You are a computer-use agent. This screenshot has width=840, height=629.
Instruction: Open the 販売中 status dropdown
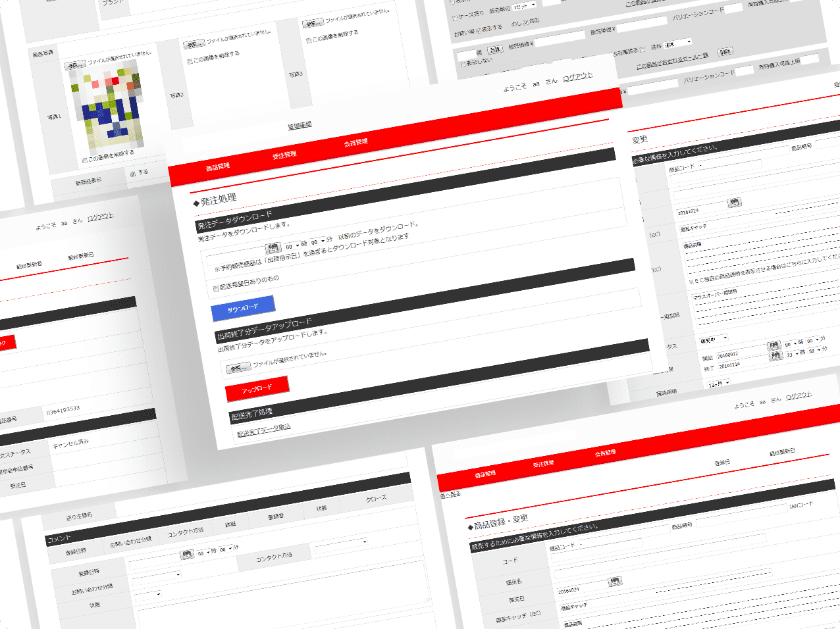714,340
